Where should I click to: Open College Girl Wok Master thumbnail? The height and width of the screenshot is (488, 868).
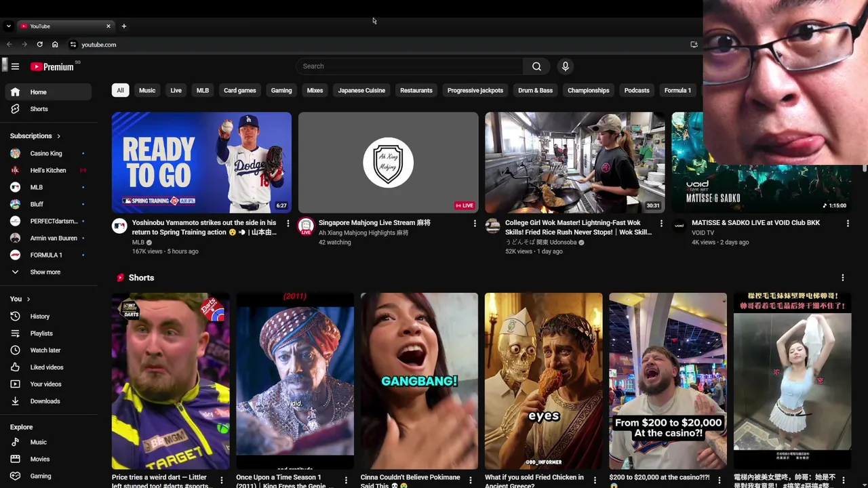click(574, 163)
